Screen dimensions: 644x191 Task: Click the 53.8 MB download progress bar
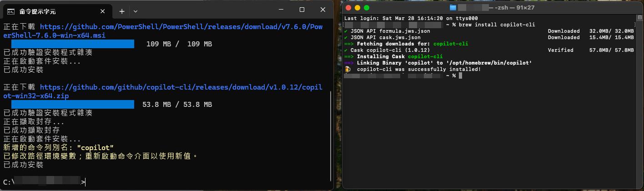click(73, 105)
